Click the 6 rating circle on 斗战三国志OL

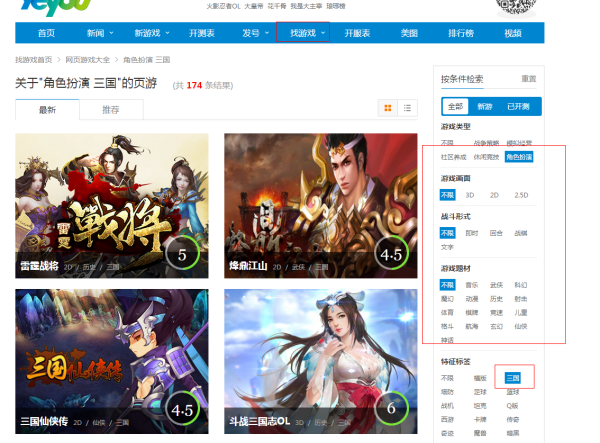[x=391, y=407]
